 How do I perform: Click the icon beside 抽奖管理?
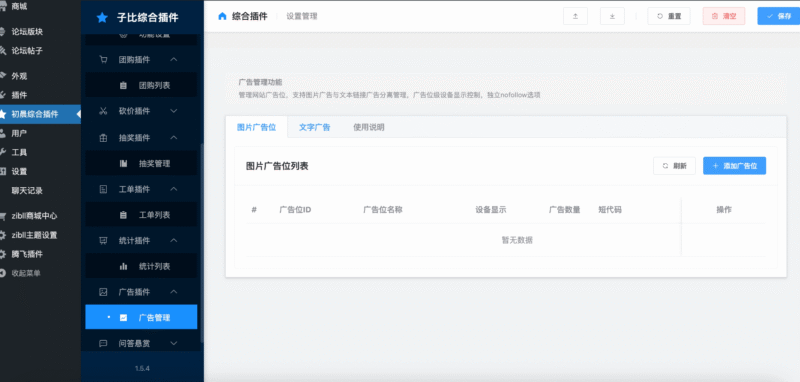[x=123, y=164]
